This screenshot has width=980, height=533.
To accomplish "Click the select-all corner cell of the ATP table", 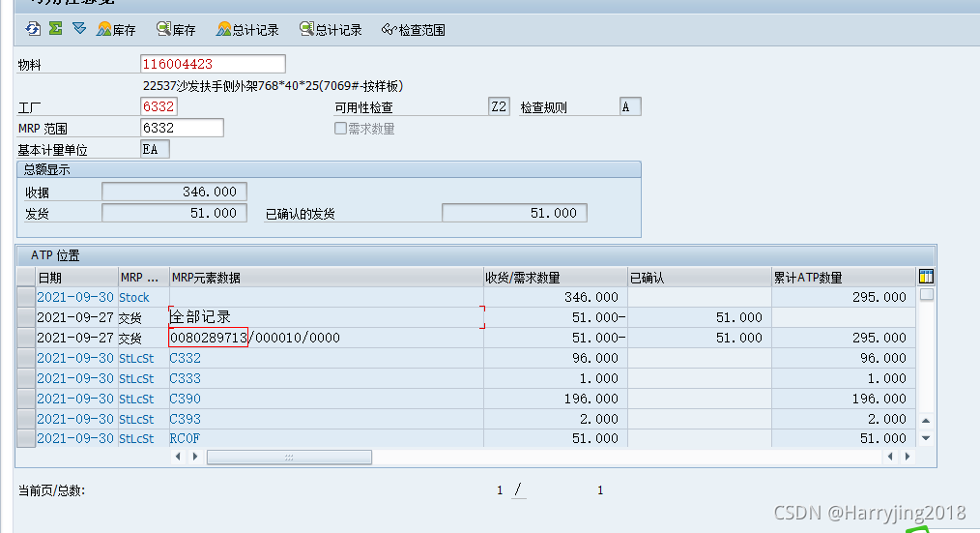I will tap(26, 277).
